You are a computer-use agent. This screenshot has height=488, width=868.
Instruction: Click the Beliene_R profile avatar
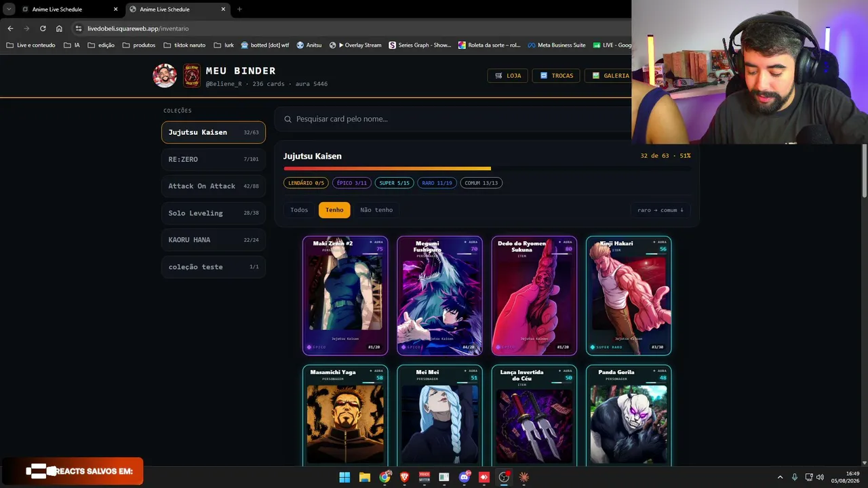[x=165, y=76]
